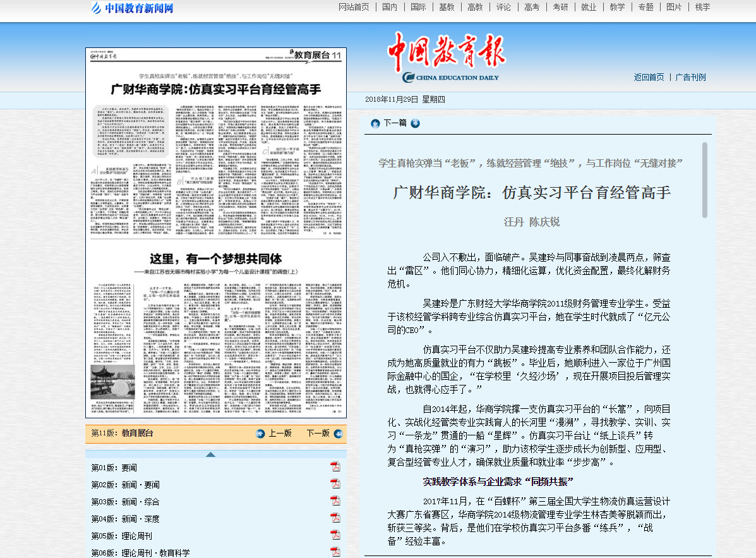Image resolution: width=756 pixels, height=558 pixels.
Task: Open the 高教 navigation item
Action: click(475, 7)
